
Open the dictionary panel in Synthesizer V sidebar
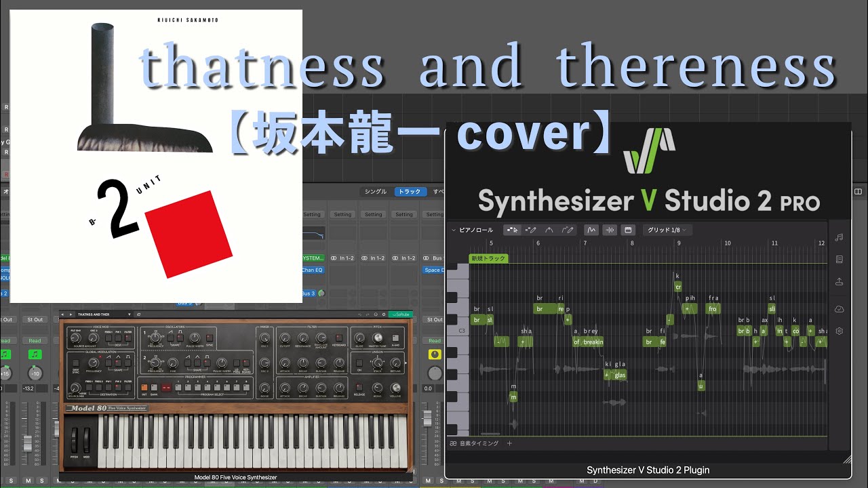(840, 260)
